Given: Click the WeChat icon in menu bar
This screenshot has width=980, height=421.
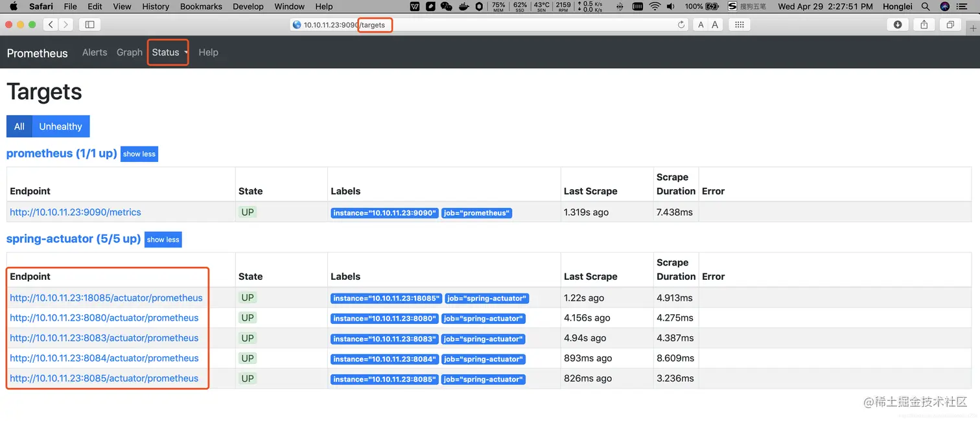Looking at the screenshot, I should coord(446,6).
